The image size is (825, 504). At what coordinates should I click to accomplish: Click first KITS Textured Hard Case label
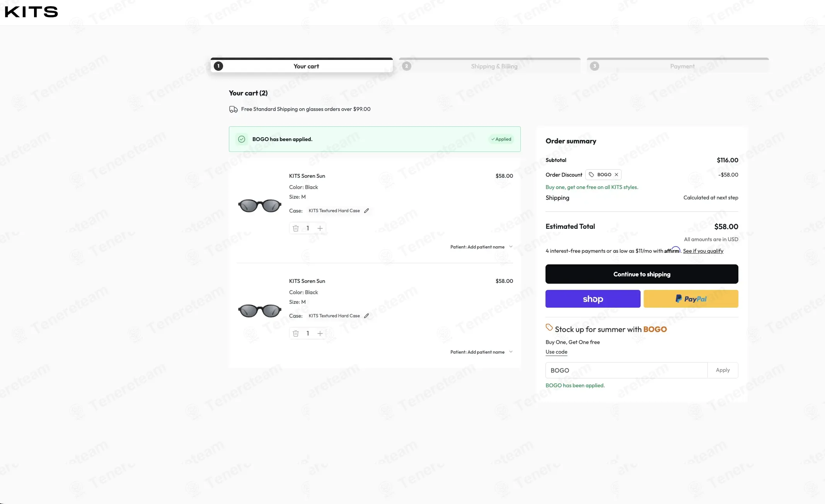[x=334, y=211]
